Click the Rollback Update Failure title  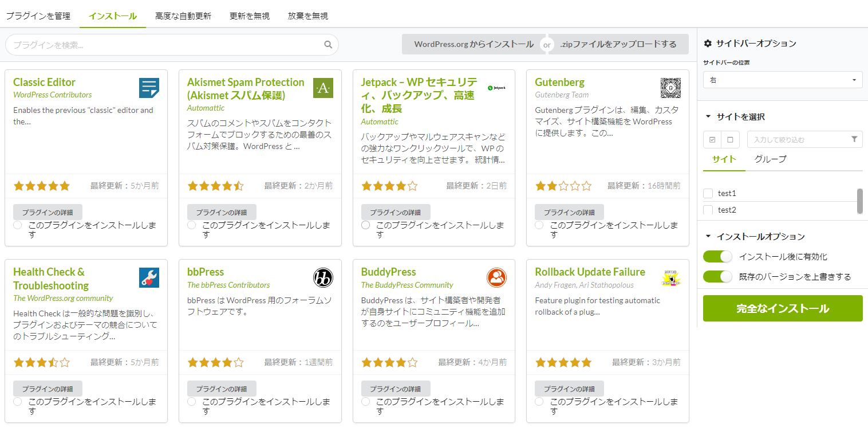pyautogui.click(x=590, y=272)
